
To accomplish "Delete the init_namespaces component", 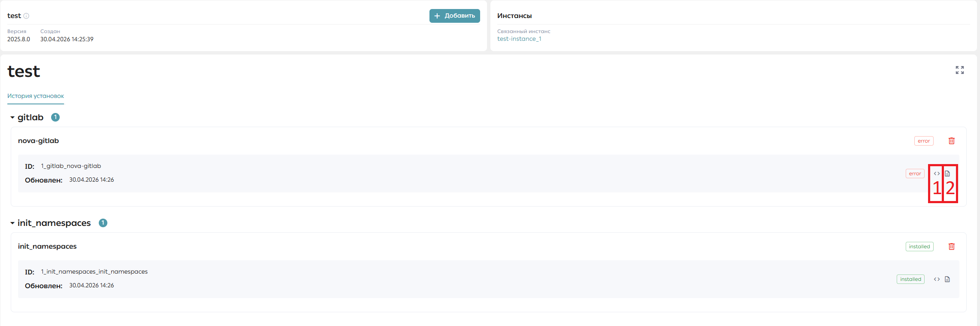I will [952, 247].
